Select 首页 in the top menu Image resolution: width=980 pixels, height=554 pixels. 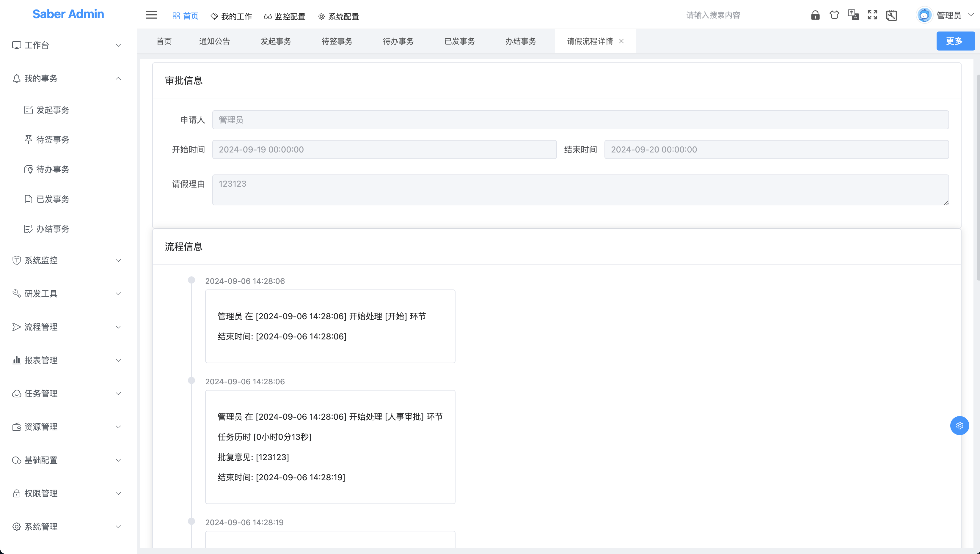click(x=185, y=16)
